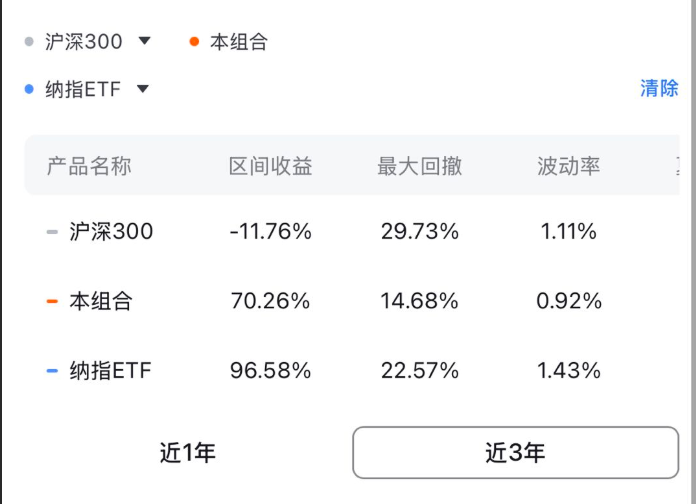
Task: Click the gray 沪深300 legend dot
Action: click(29, 42)
